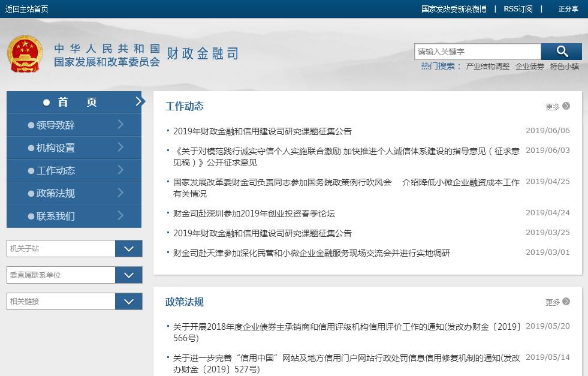Open 财金司赴深圳参加2019年创业投资春季论坛 article

tap(254, 213)
